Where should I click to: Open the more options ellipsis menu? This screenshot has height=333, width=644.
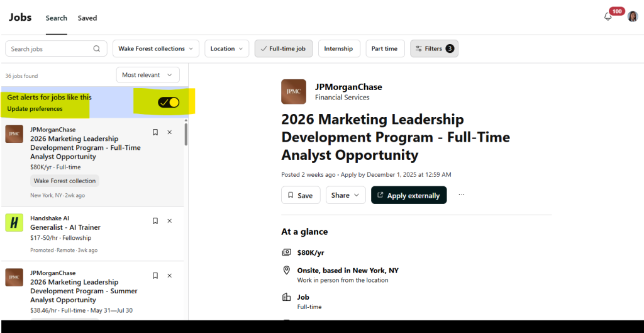(x=461, y=195)
